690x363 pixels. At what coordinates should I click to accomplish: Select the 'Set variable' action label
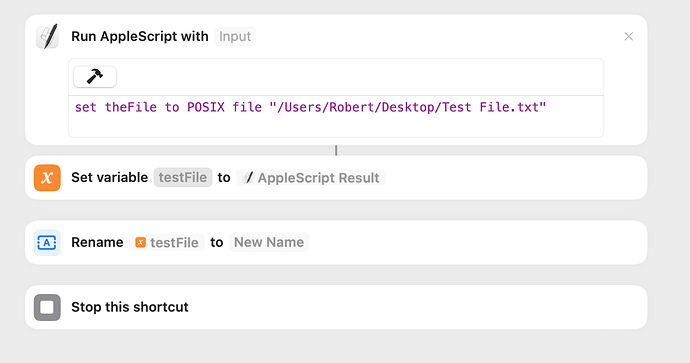[110, 177]
